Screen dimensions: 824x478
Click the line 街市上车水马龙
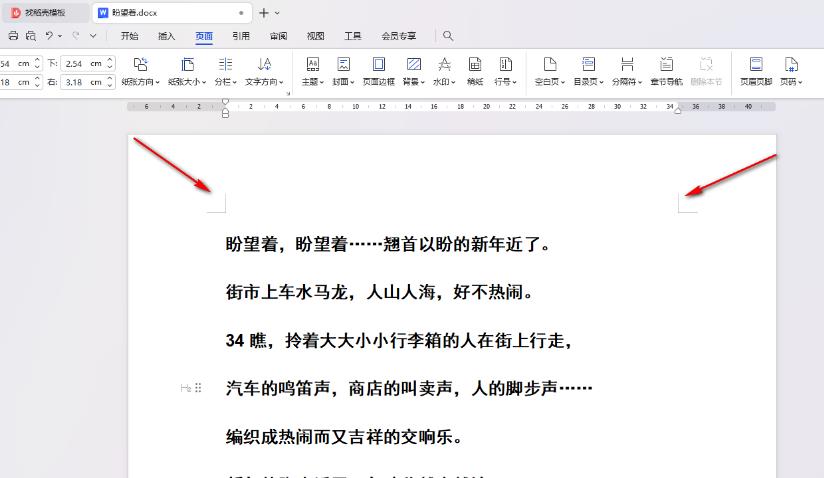coord(379,292)
